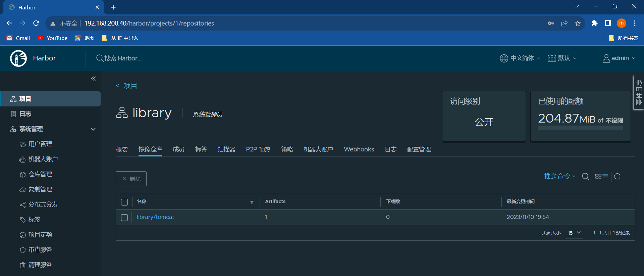Open the library/tomcat repository link
The width and height of the screenshot is (644, 276).
155,217
